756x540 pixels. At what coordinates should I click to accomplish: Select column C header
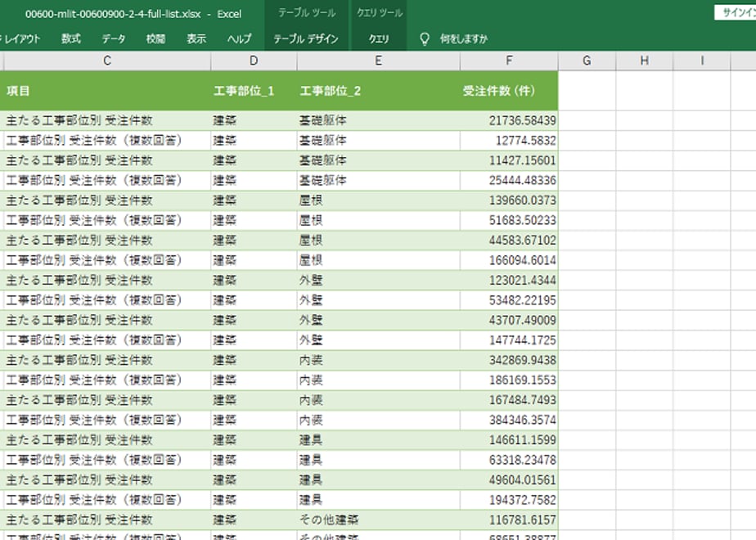107,61
